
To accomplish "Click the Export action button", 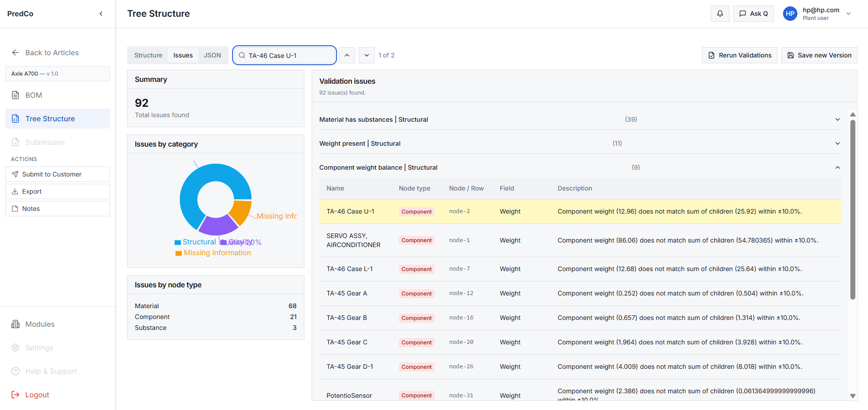I will (x=57, y=191).
